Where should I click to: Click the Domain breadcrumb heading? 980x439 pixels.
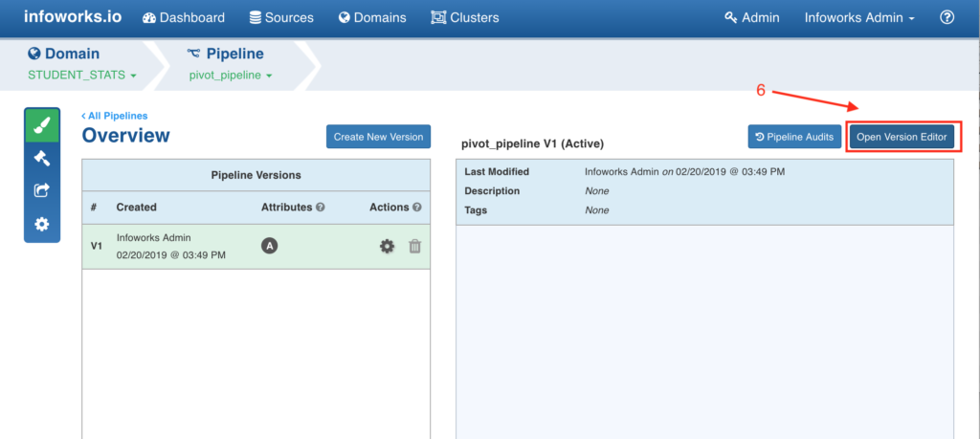(64, 54)
